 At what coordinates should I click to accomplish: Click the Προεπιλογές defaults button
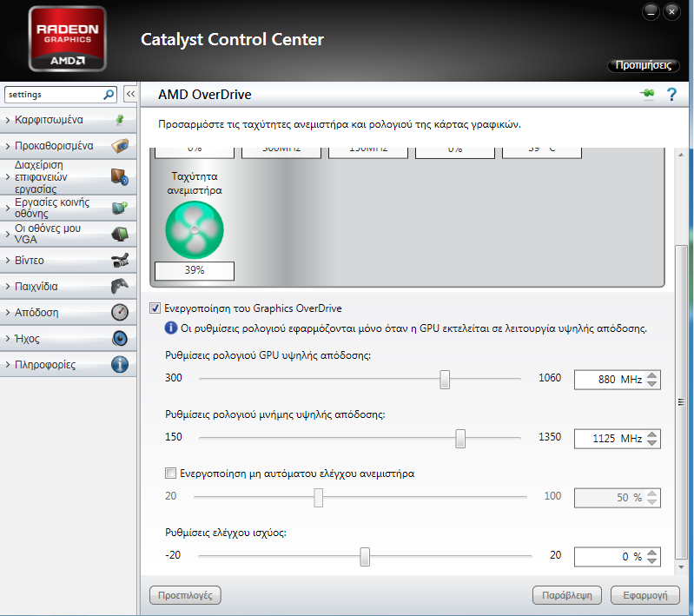[185, 595]
